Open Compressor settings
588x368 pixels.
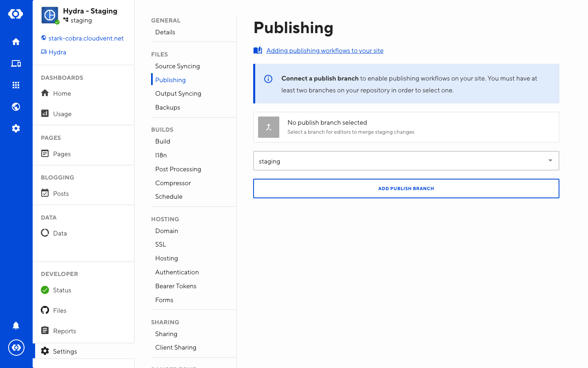(173, 183)
